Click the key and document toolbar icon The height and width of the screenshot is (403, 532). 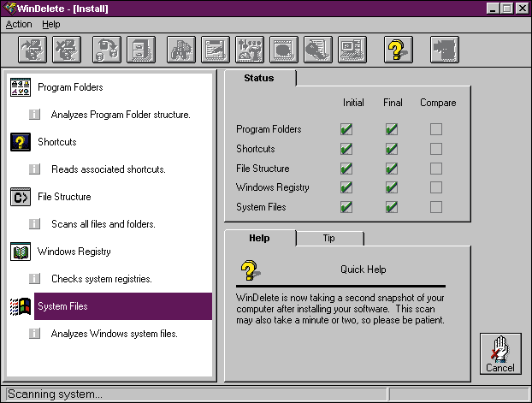click(318, 50)
